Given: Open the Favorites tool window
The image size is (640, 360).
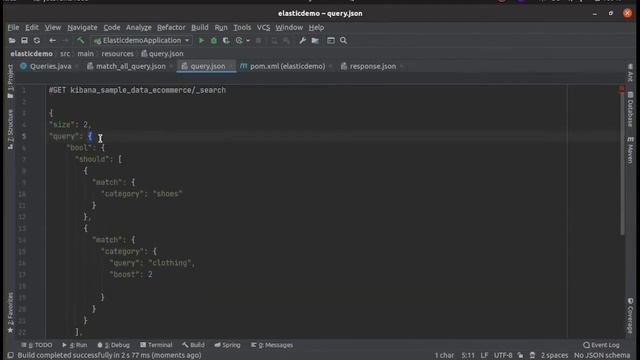Looking at the screenshot, I should pos(10,313).
